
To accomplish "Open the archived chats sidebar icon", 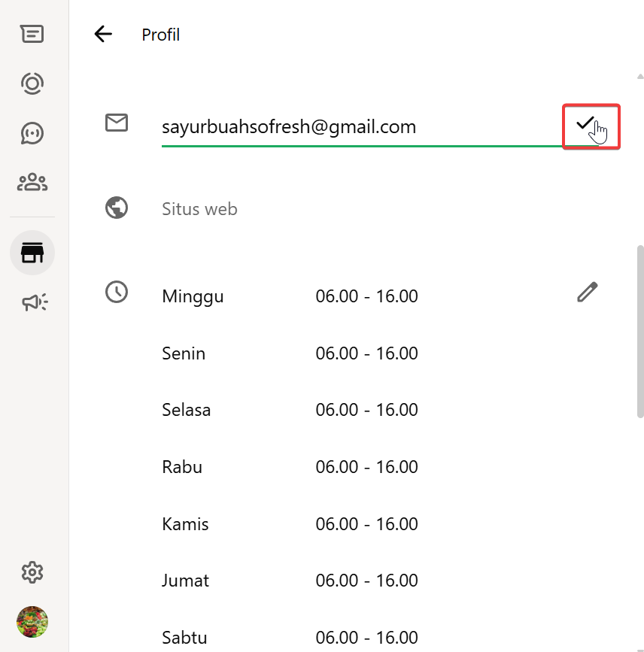I will pos(32,34).
